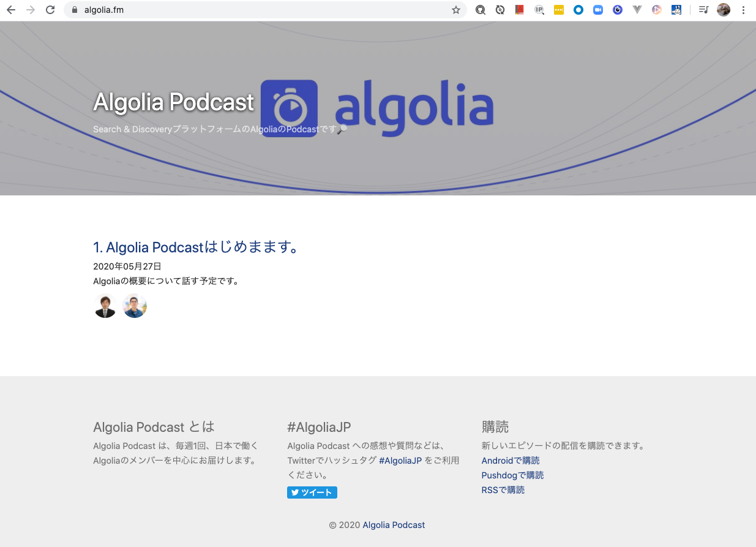Reload the algolia.fm page
Screen dimensions: 756x547
click(50, 10)
